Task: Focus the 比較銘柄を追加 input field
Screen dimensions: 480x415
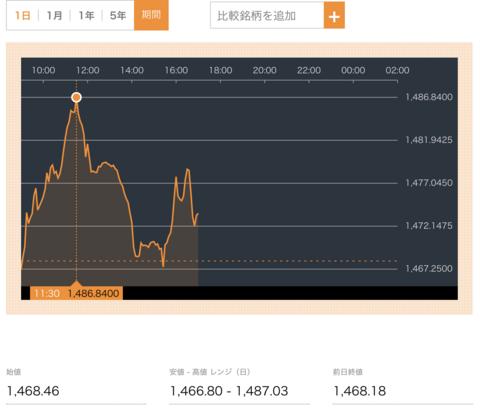Action: click(x=267, y=15)
